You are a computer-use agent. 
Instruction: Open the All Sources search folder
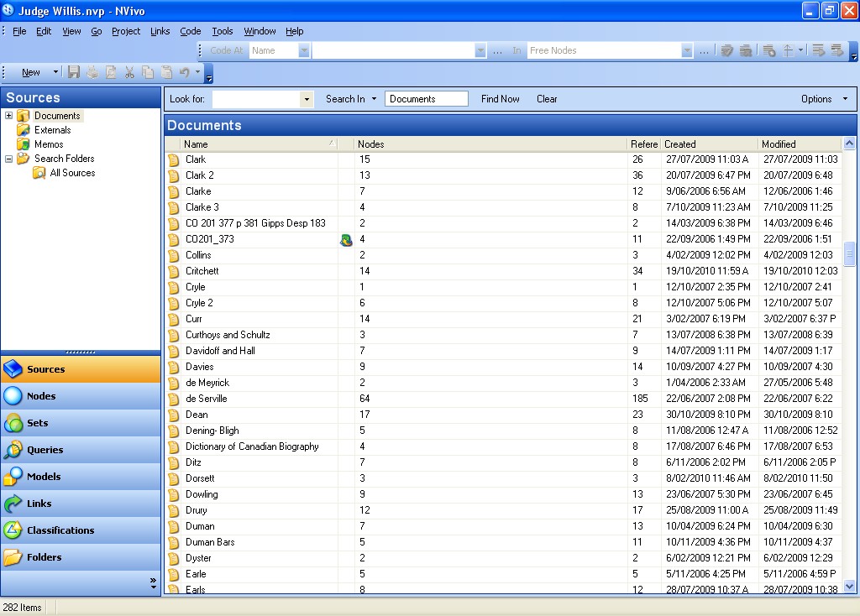click(x=72, y=173)
